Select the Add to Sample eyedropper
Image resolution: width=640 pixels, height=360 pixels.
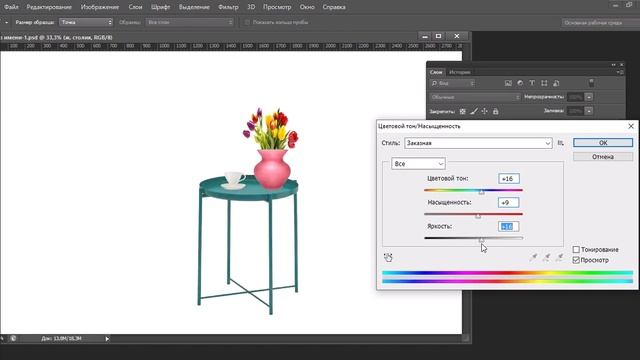point(547,257)
